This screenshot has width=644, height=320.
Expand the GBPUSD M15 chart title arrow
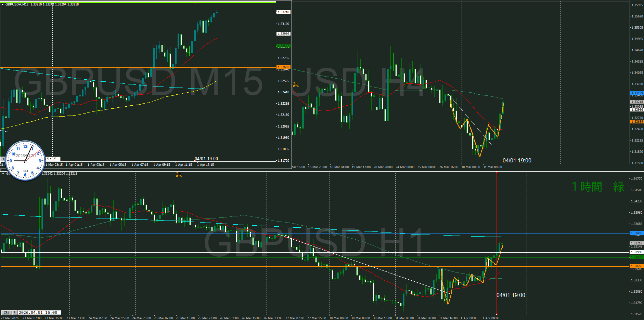3,4
